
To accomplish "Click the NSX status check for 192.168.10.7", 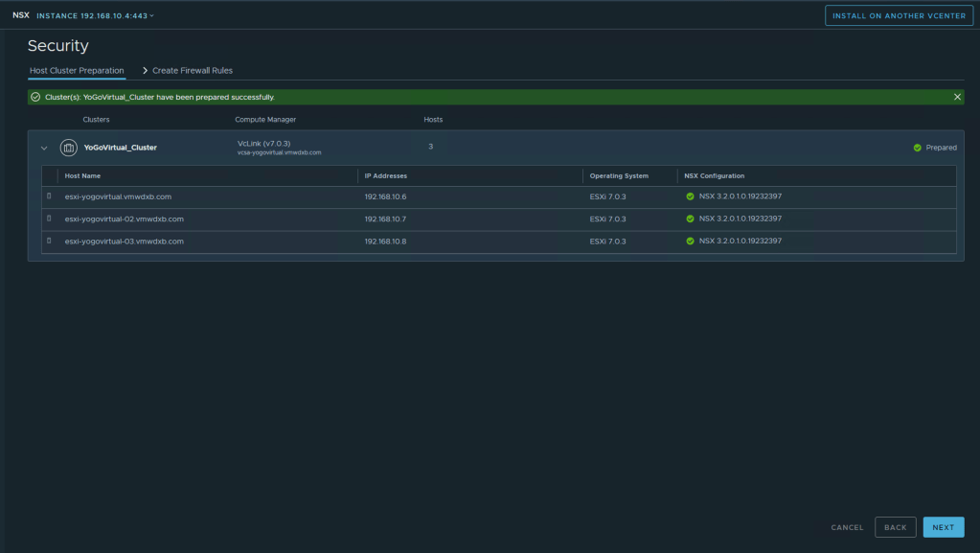I will tap(690, 219).
